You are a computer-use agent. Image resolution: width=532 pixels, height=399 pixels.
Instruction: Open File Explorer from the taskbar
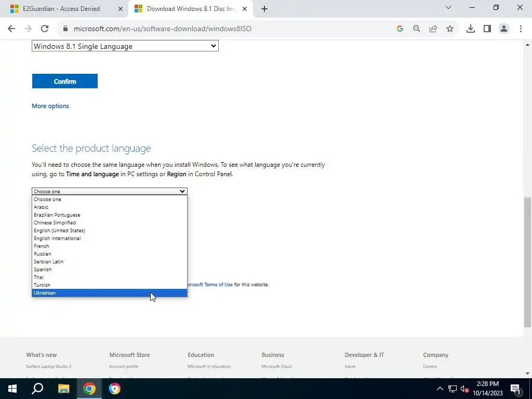click(63, 389)
